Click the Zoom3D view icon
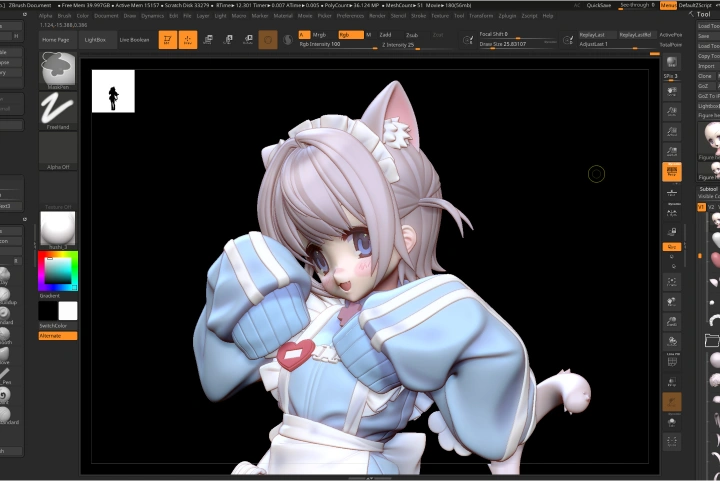The width and height of the screenshot is (720, 481). tap(672, 321)
